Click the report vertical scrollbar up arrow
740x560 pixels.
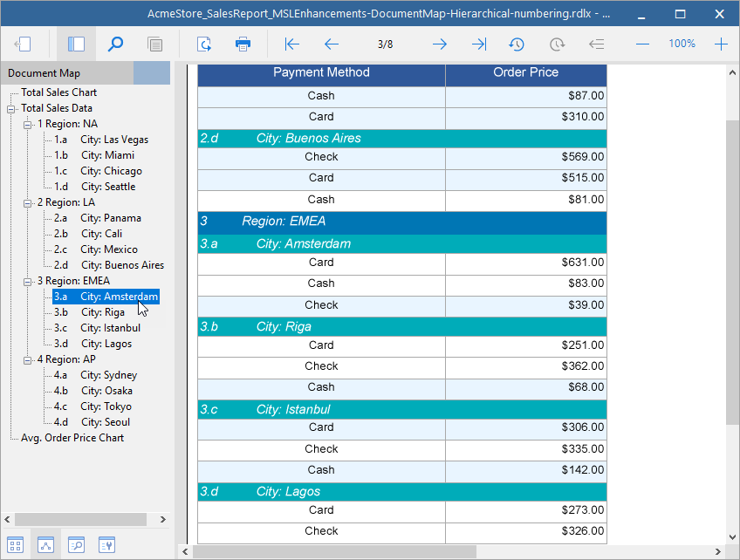click(x=732, y=72)
